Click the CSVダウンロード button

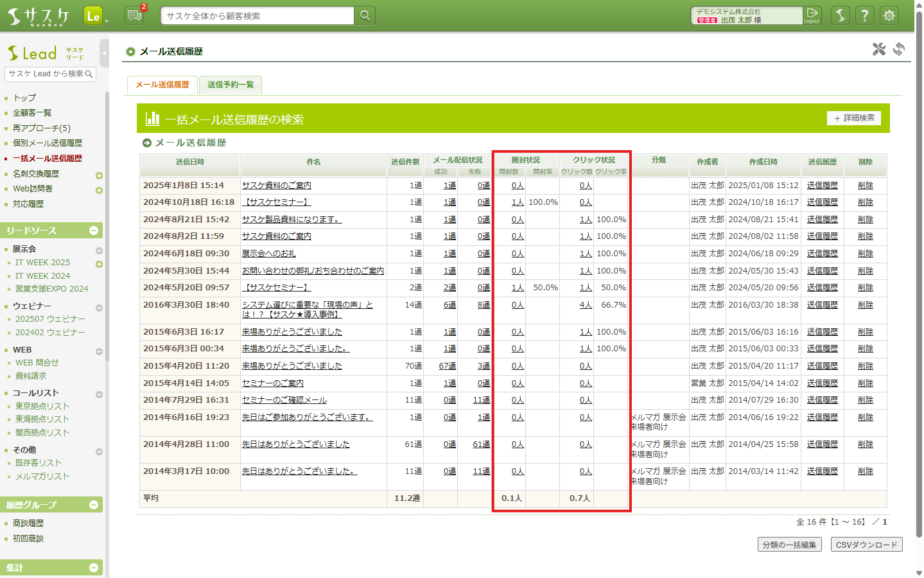click(866, 545)
